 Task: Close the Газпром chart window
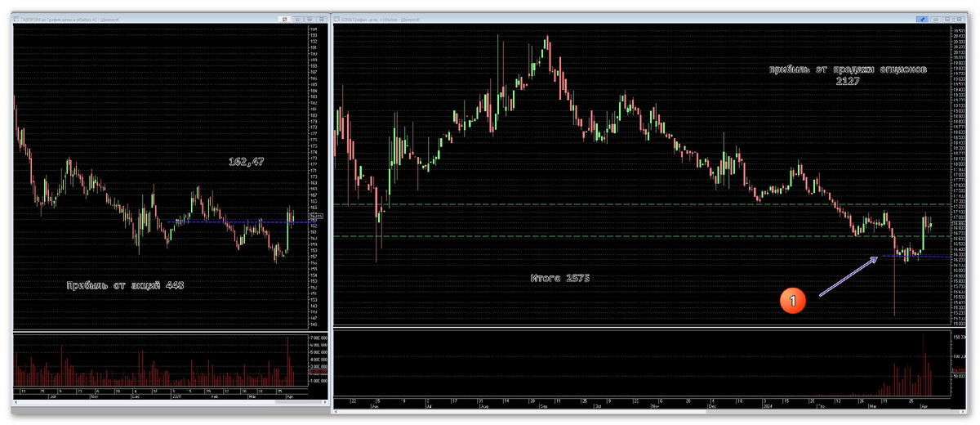tap(322, 20)
